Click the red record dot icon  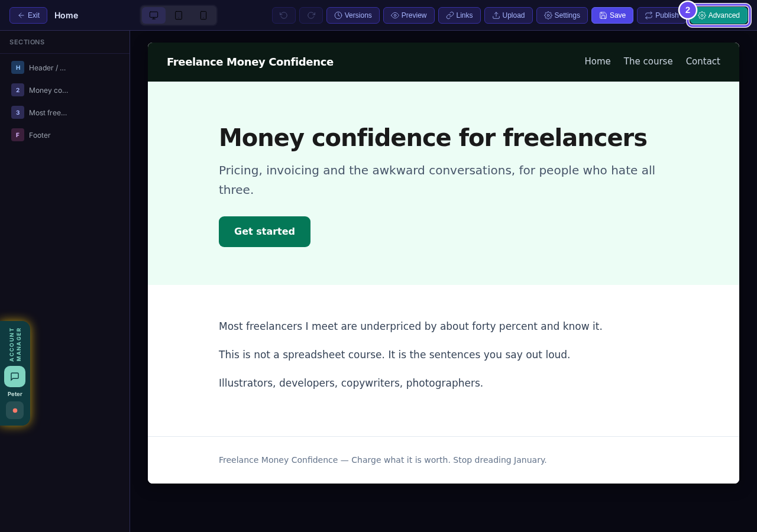(x=15, y=410)
